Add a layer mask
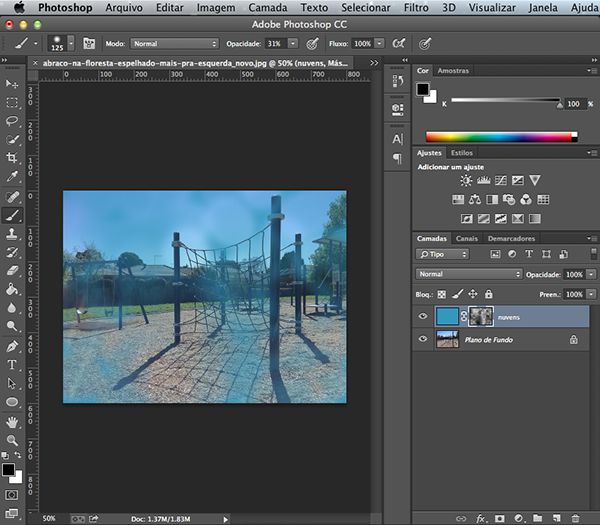 499,518
